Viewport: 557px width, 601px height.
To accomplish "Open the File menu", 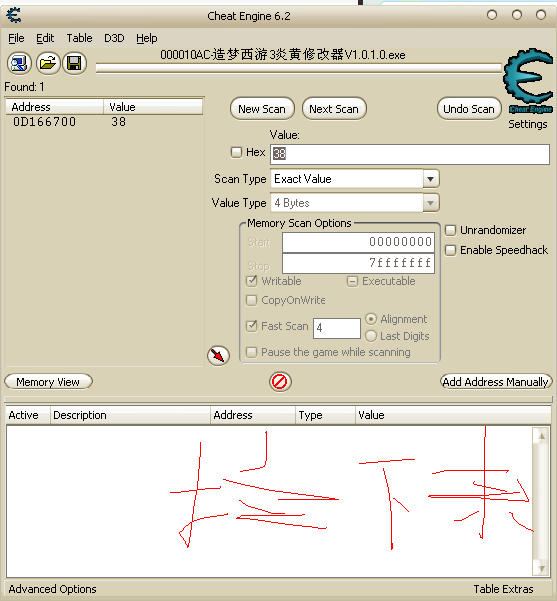I will 16,38.
